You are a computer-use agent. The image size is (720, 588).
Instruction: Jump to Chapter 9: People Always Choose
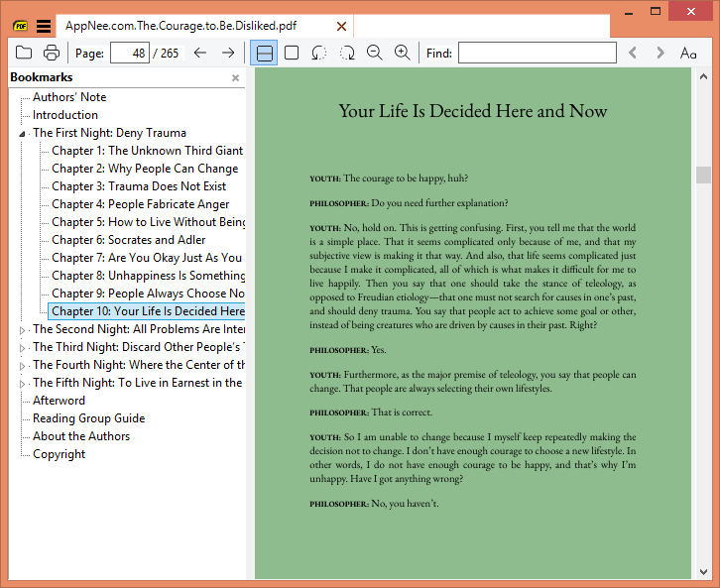click(148, 294)
